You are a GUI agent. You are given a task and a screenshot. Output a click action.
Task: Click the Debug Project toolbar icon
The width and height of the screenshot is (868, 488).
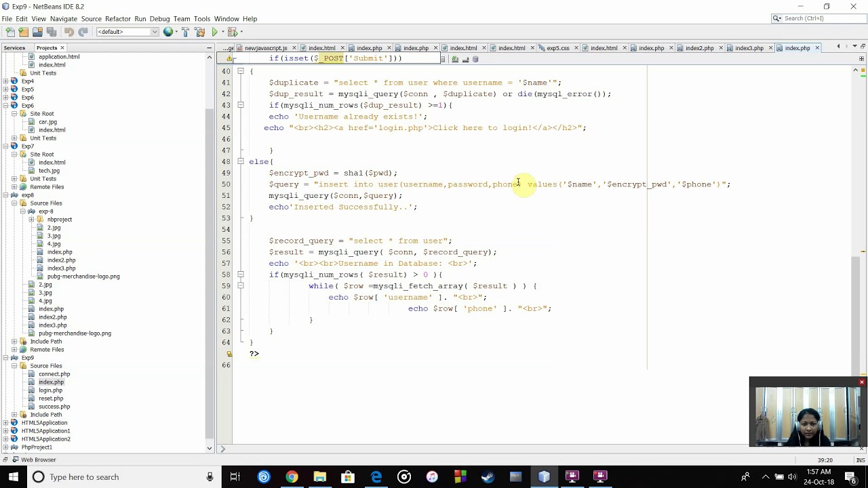(232, 32)
